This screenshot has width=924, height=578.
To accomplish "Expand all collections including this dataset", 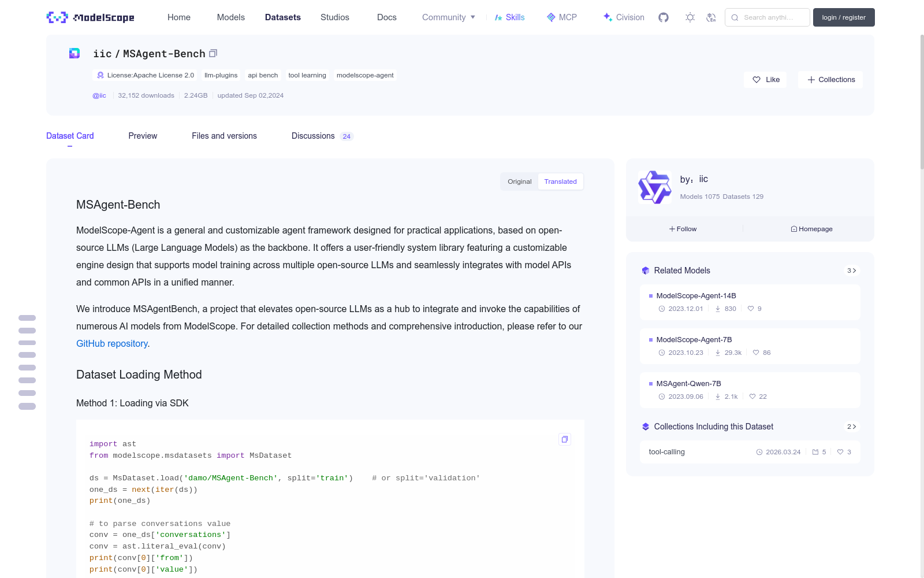I will pyautogui.click(x=852, y=427).
